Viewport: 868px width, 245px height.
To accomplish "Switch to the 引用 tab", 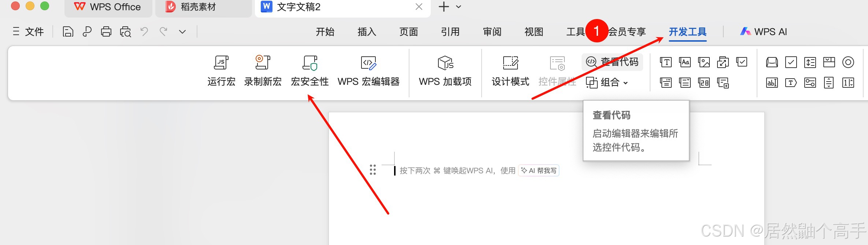I will click(x=450, y=32).
